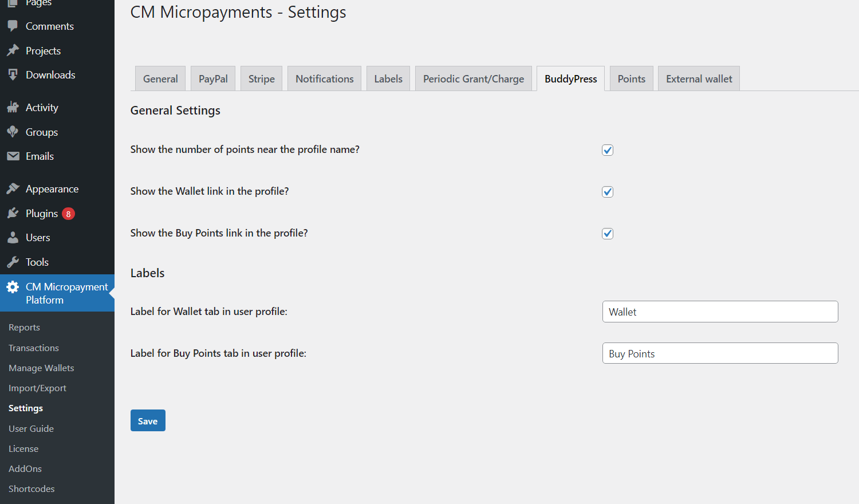859x504 pixels.
Task: Click CM Micropayment Platform gear icon
Action: [x=13, y=287]
